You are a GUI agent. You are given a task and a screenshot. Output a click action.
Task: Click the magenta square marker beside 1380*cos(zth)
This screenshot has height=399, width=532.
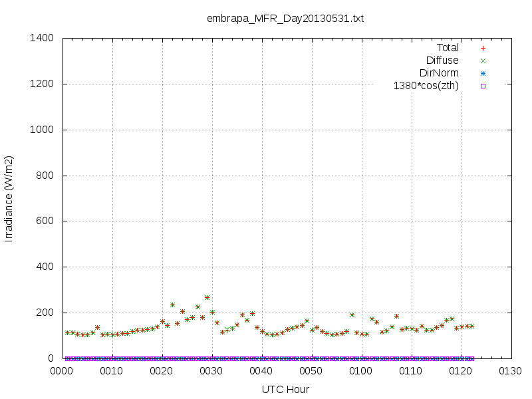click(x=483, y=86)
